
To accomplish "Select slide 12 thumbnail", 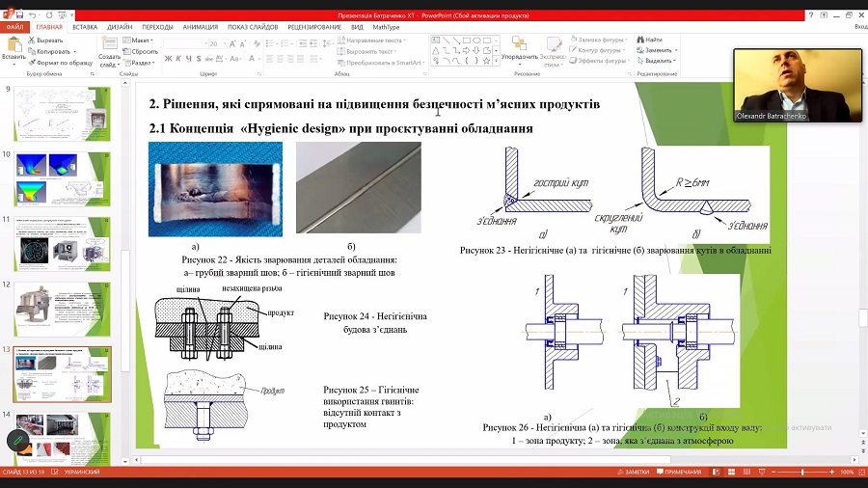I will [x=62, y=310].
